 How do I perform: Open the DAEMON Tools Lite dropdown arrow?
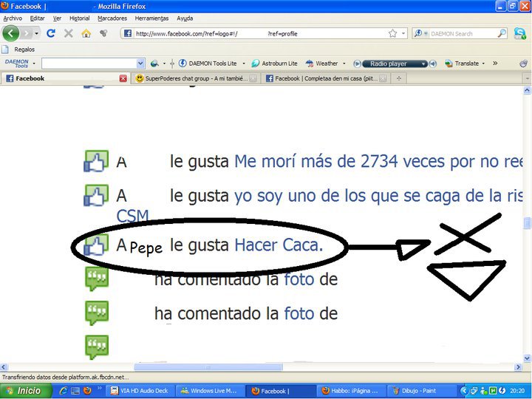pyautogui.click(x=244, y=64)
